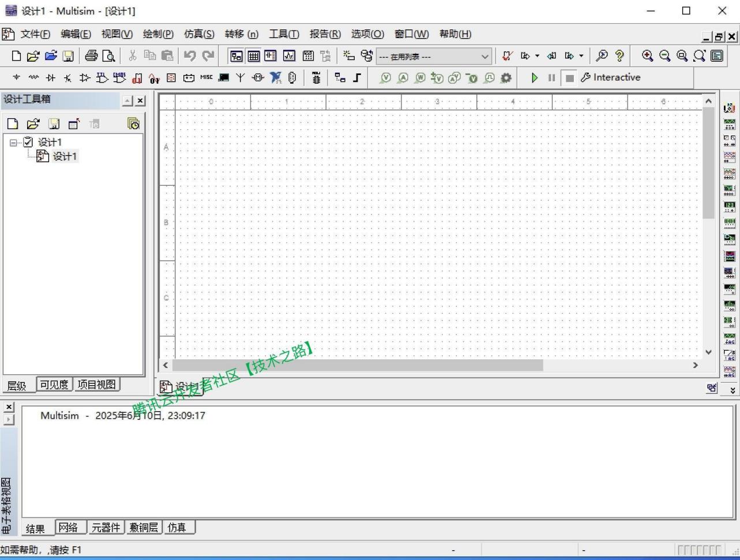Zoom out of the schematic

(665, 55)
